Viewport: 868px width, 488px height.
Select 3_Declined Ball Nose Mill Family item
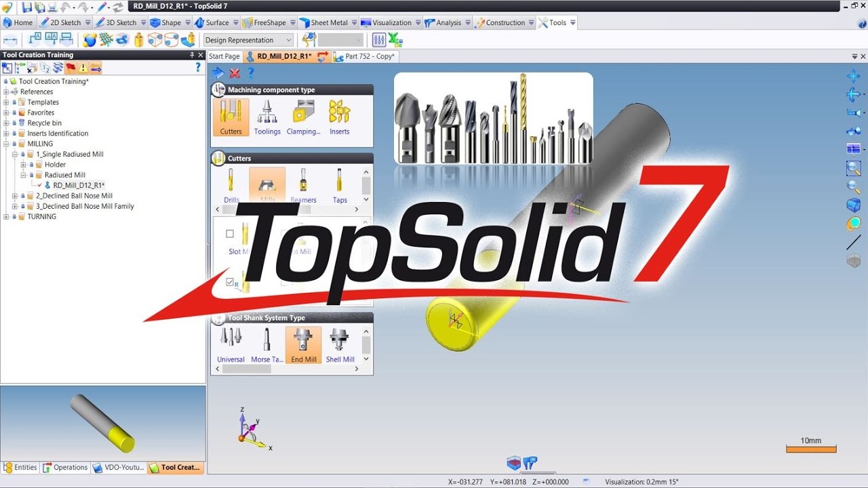(85, 206)
